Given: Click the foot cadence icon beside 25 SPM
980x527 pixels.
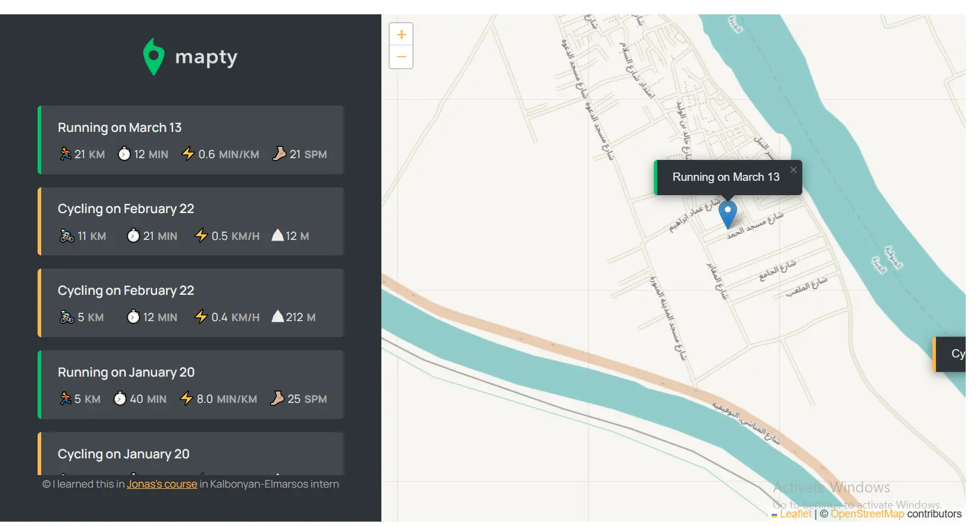Looking at the screenshot, I should click(277, 399).
